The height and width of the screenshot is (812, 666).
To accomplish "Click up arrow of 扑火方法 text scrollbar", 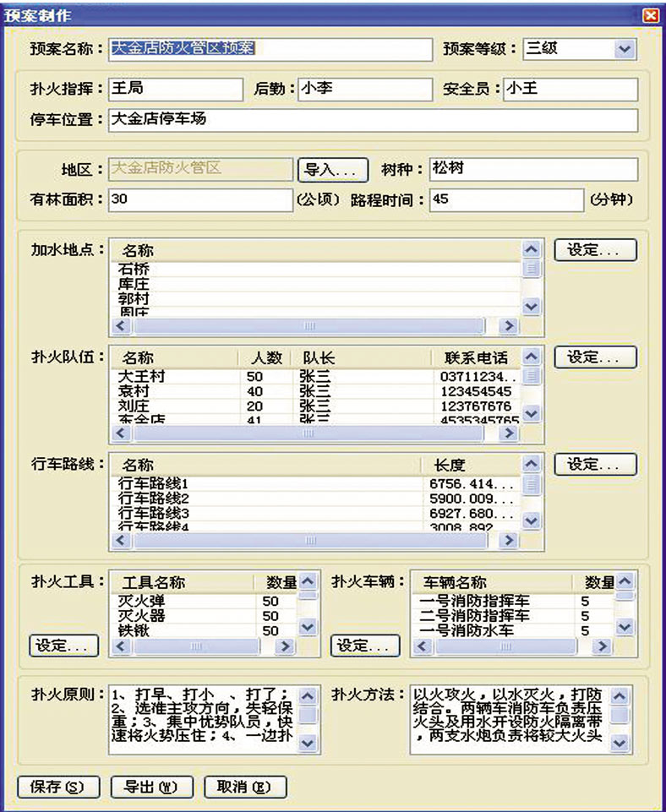I will 620,696.
